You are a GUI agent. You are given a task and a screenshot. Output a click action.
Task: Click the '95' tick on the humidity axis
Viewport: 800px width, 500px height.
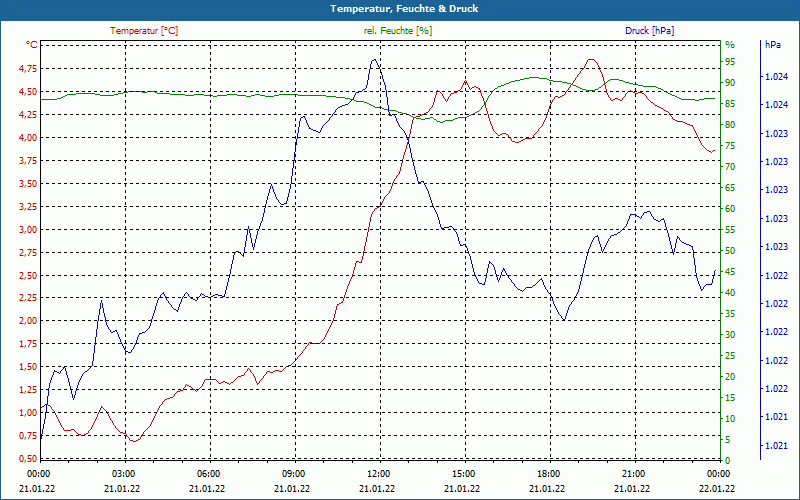(x=730, y=62)
